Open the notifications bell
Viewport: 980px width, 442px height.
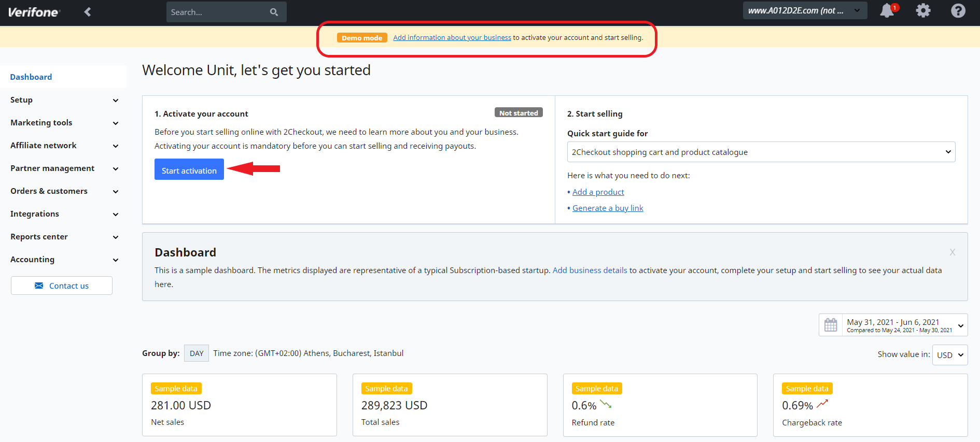coord(888,10)
